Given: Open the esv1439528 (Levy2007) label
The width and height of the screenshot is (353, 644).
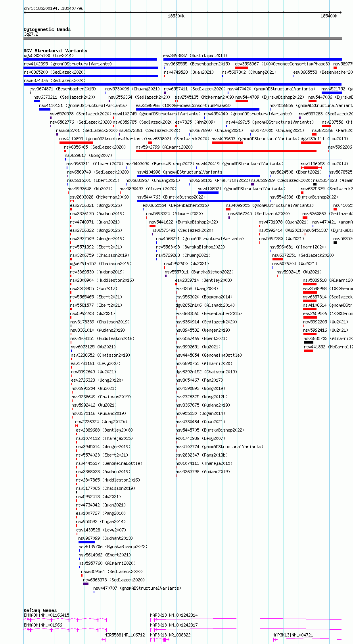Looking at the screenshot, I should 101,530.
